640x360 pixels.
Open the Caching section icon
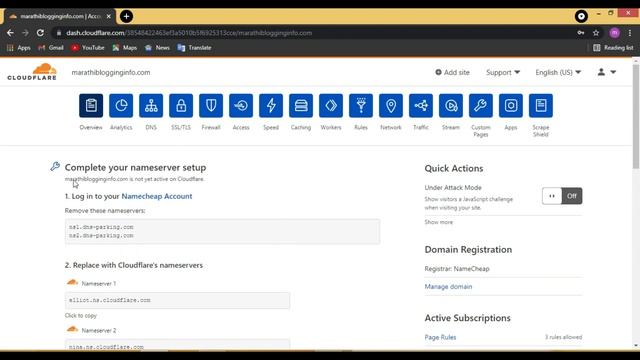pyautogui.click(x=301, y=105)
